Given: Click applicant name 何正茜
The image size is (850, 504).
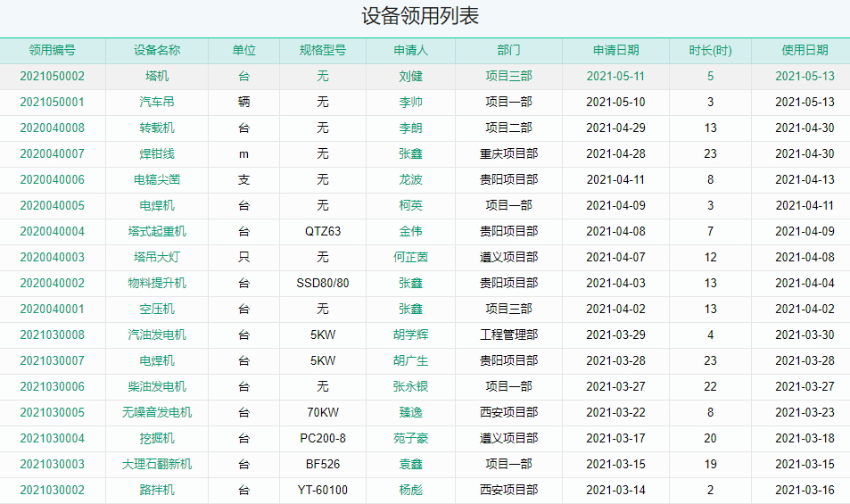Looking at the screenshot, I should click(410, 258).
